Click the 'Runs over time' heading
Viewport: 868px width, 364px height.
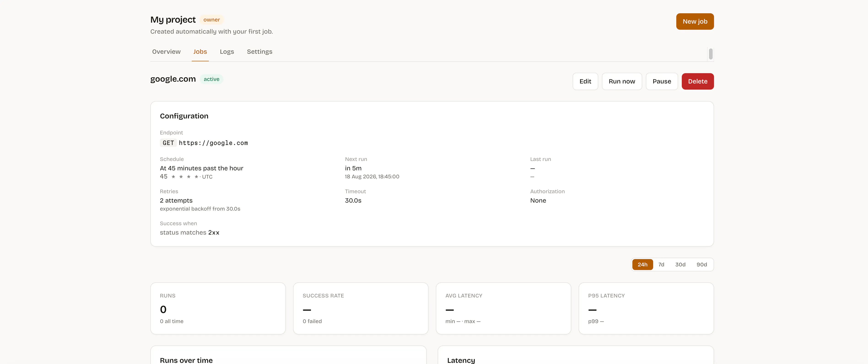click(x=186, y=360)
